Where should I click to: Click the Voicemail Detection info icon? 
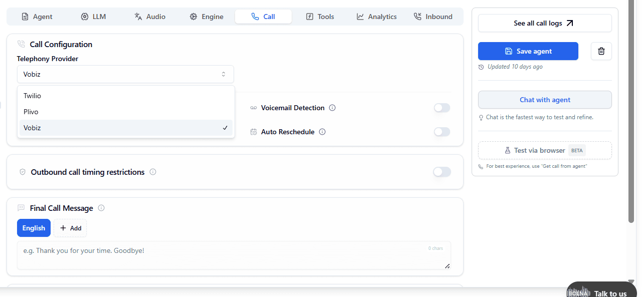tap(332, 107)
